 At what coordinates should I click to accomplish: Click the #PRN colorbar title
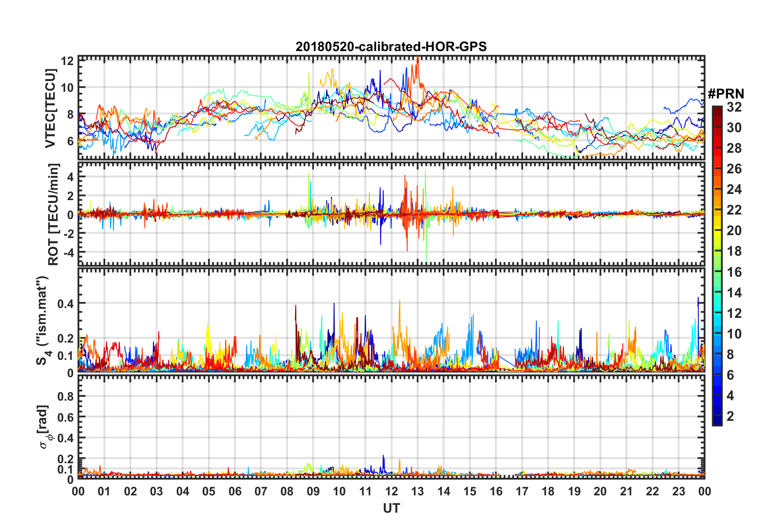point(726,94)
